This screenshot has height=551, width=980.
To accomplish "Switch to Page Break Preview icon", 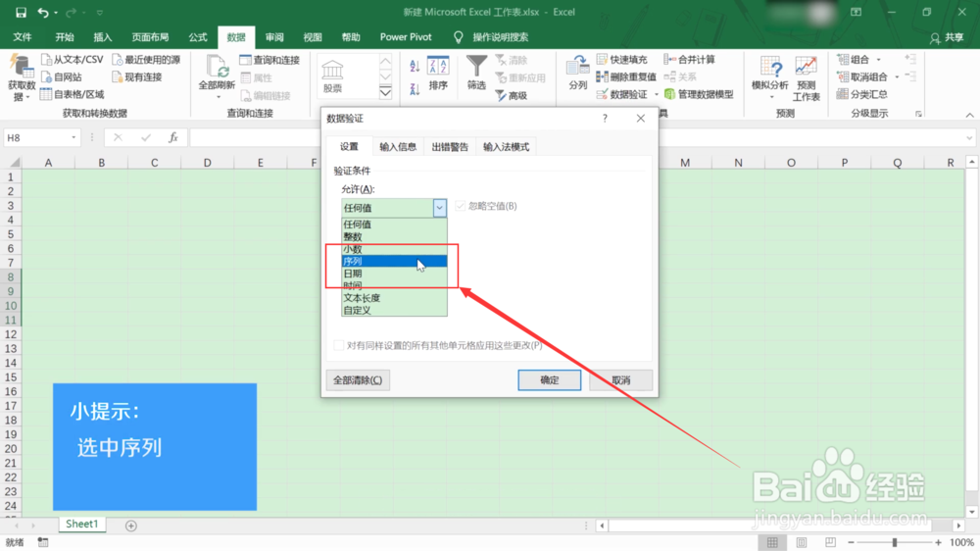I will (x=830, y=542).
